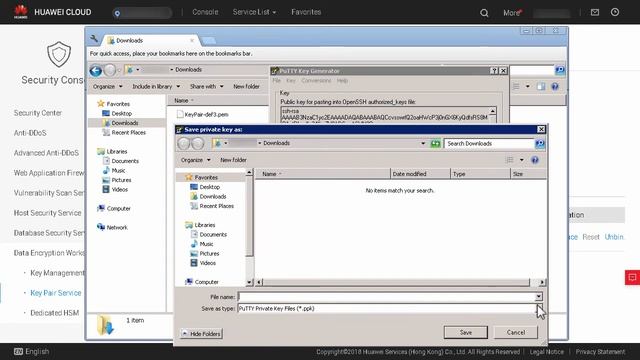Click Cancel in the save private key dialog

pos(516,332)
